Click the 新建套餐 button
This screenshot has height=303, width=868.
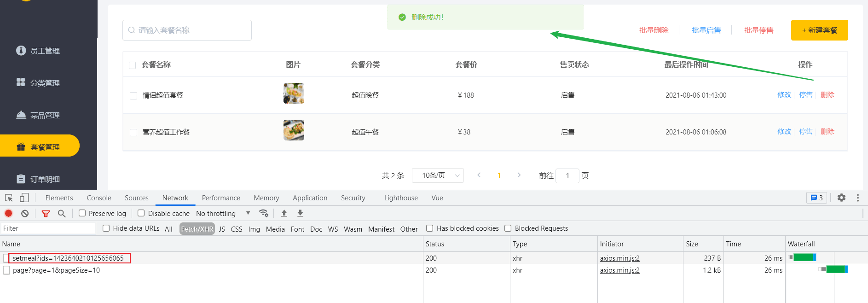(819, 30)
